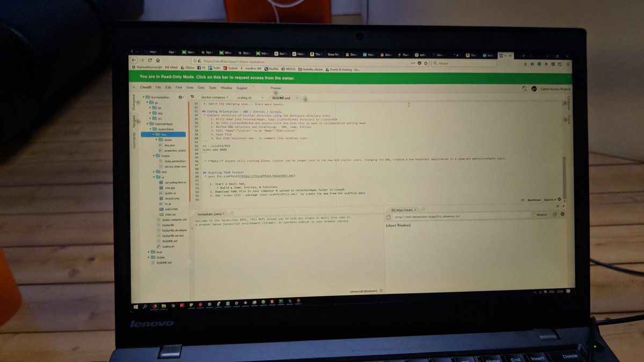Open the Spaces: 4 indentation selector

550,200
